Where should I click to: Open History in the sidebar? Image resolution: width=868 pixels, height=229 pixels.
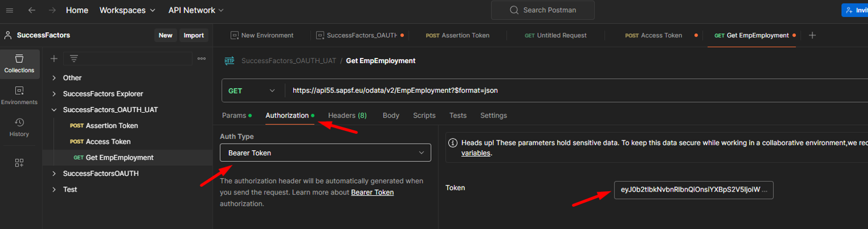19,127
